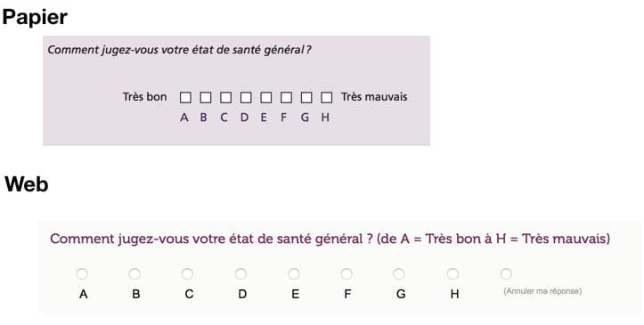Screen dimensions: 644x325
Task: Check paper box F
Action: (x=286, y=98)
